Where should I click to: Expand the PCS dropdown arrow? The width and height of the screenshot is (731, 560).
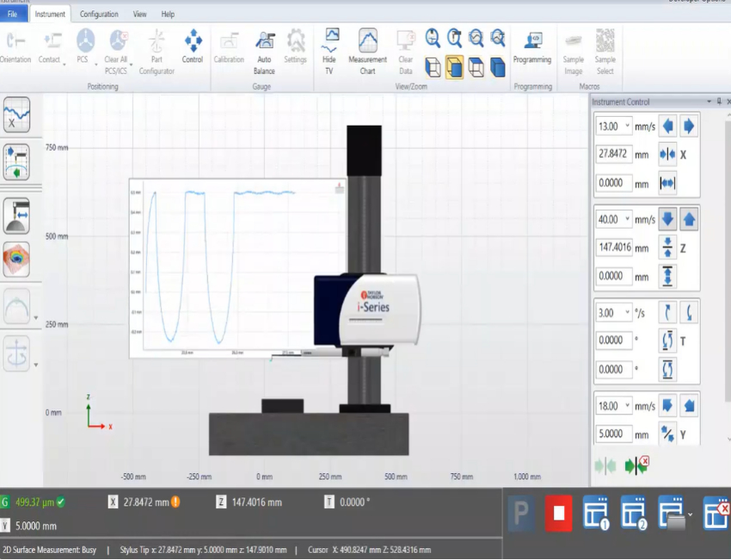coord(96,65)
